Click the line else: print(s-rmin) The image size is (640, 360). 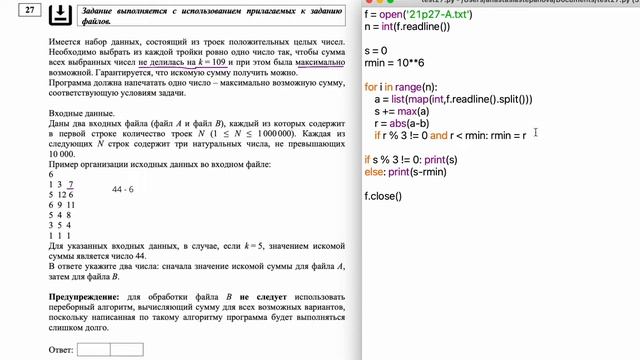coord(405,172)
